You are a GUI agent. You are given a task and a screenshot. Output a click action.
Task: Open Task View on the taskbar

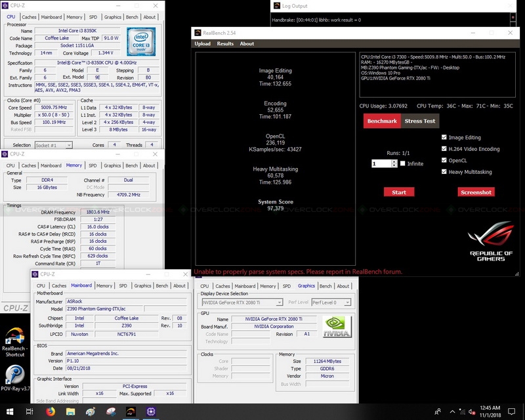pos(30,411)
